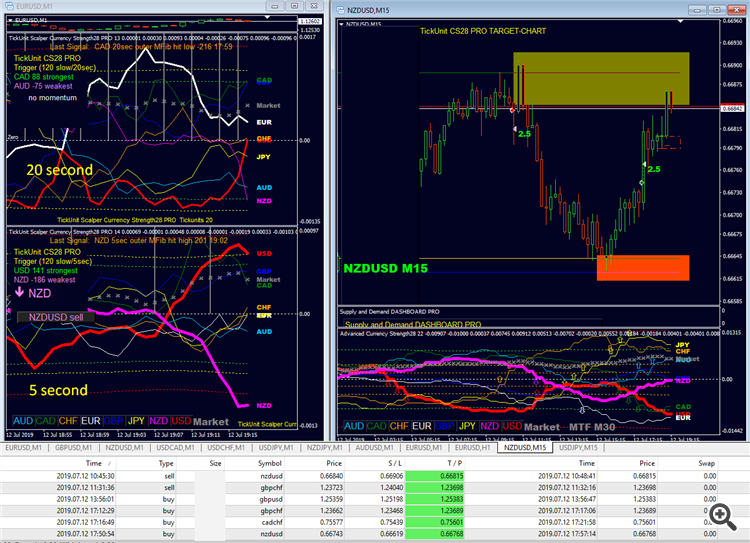
Task: Click the close time 2019.07.12 17:21:58
Action: [x=566, y=522]
